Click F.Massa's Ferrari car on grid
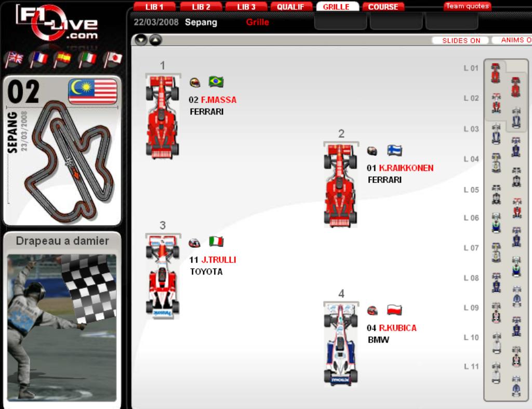This screenshot has height=409, width=532. click(162, 116)
